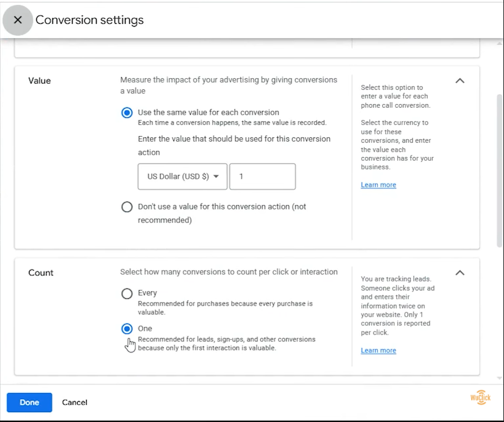Click the Cancel button

74,402
